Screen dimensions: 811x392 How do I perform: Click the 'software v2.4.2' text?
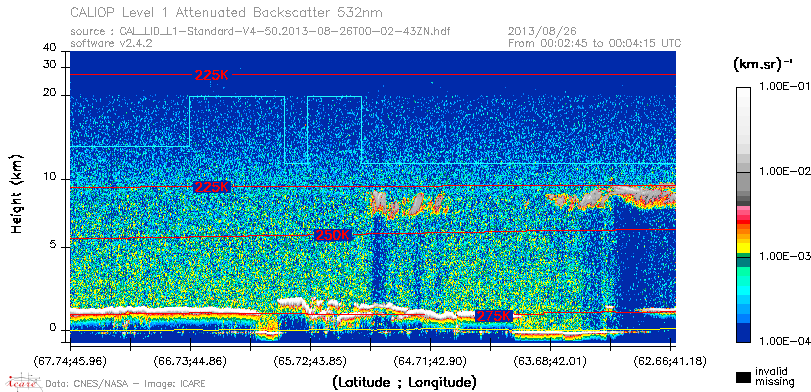click(x=111, y=44)
